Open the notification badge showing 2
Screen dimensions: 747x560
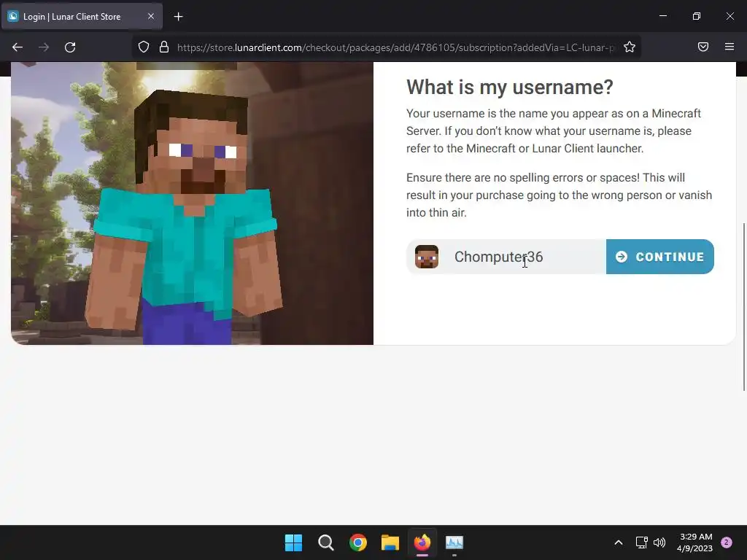[727, 542]
